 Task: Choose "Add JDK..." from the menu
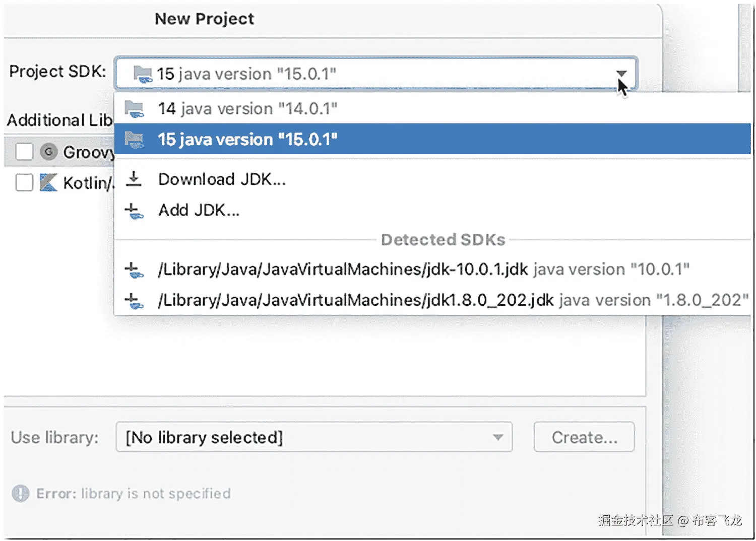pyautogui.click(x=200, y=210)
